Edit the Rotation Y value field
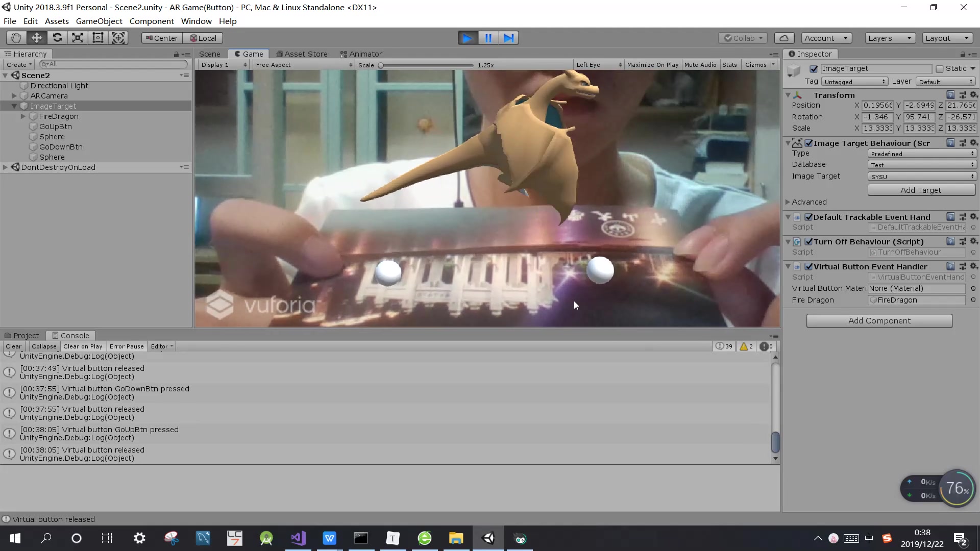 tap(919, 117)
